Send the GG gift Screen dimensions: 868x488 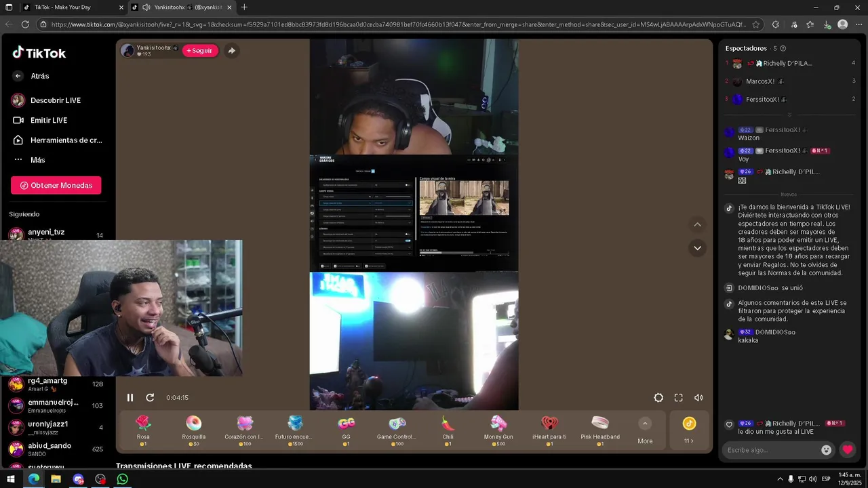346,430
